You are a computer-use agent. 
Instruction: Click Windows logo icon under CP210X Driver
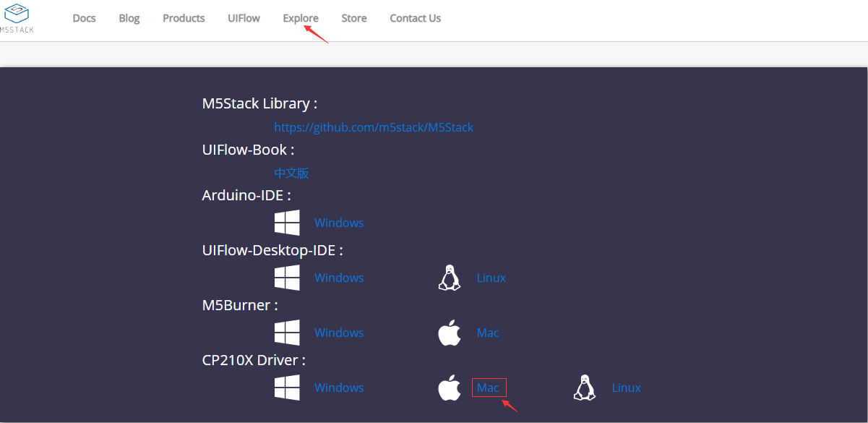coord(287,388)
